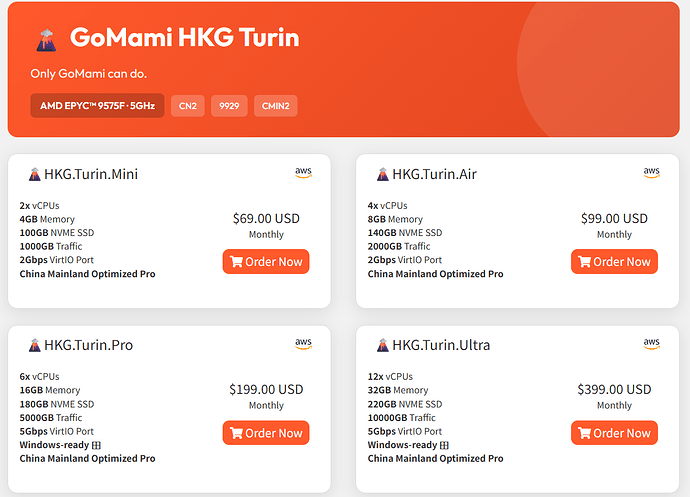The height and width of the screenshot is (497, 690).
Task: Click the GoMami HKG Turin heading
Action: point(184,37)
